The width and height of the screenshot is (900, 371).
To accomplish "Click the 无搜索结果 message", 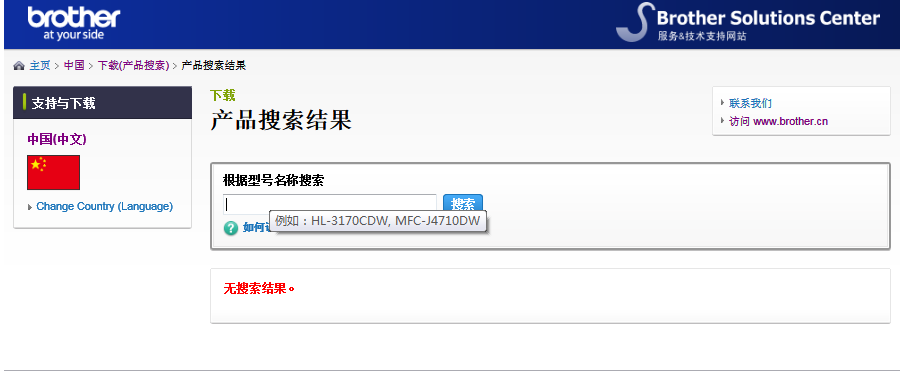I will 259,288.
